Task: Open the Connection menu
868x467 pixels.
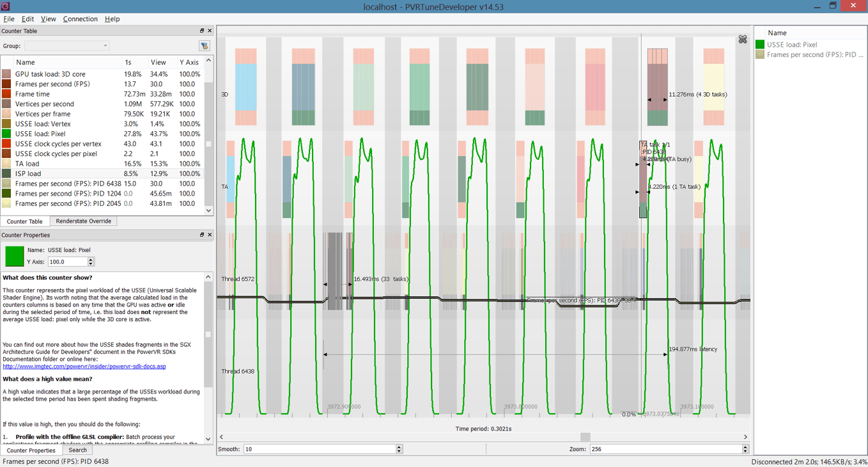Action: pos(80,19)
